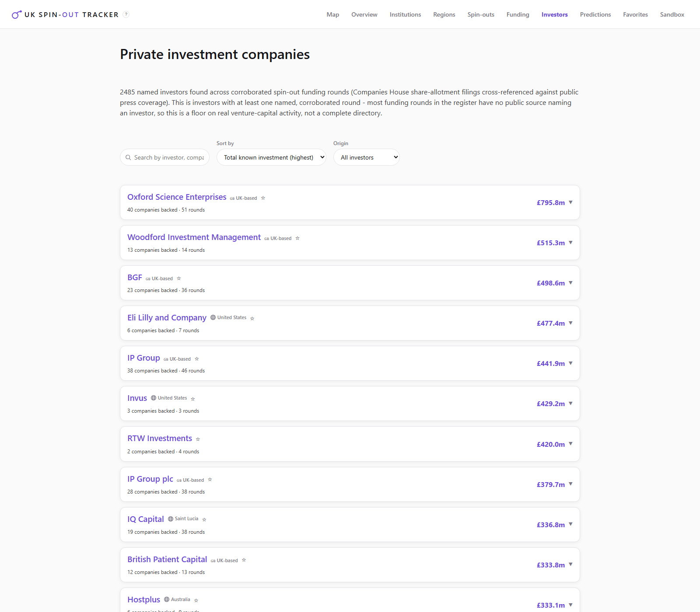The height and width of the screenshot is (612, 700).
Task: Focus the Search by investor field
Action: [164, 157]
